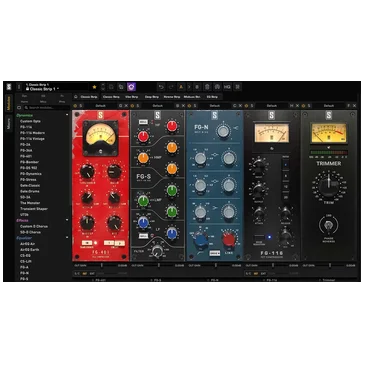Select Gate:Drums module

(30, 191)
